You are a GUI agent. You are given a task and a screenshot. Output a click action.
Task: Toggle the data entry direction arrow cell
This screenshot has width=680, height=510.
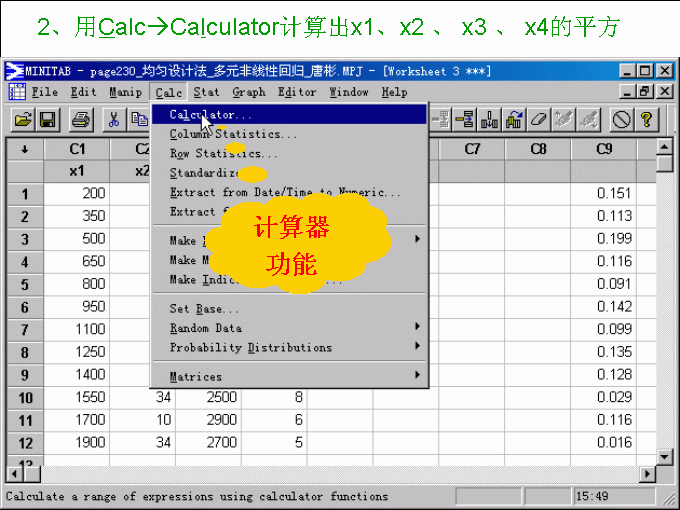(x=25, y=149)
